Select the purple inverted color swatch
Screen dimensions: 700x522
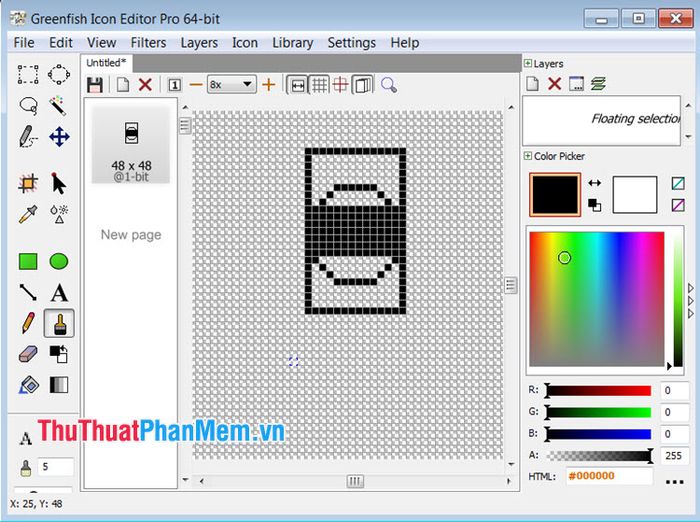click(x=678, y=205)
